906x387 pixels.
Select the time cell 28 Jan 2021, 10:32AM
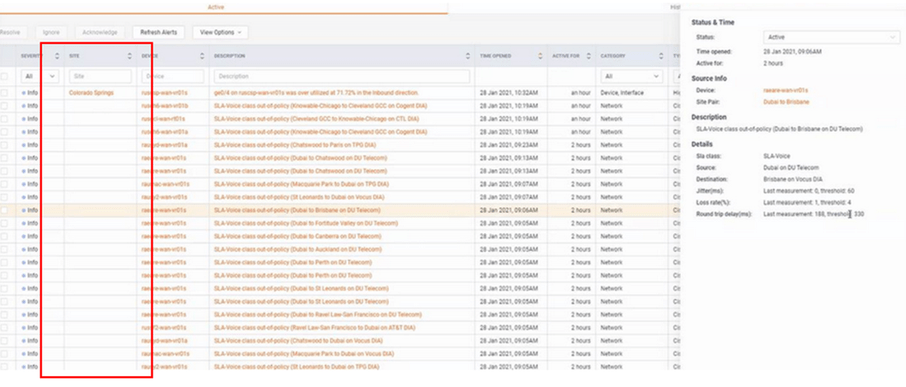tap(509, 92)
